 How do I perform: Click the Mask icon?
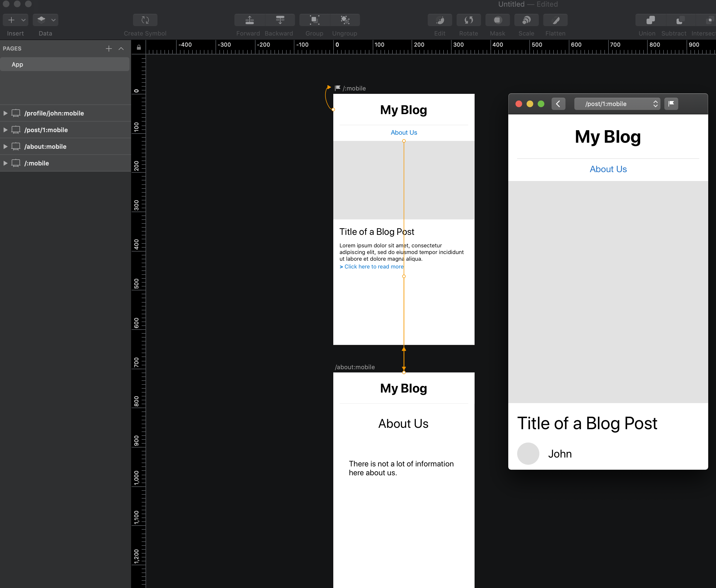tap(497, 20)
